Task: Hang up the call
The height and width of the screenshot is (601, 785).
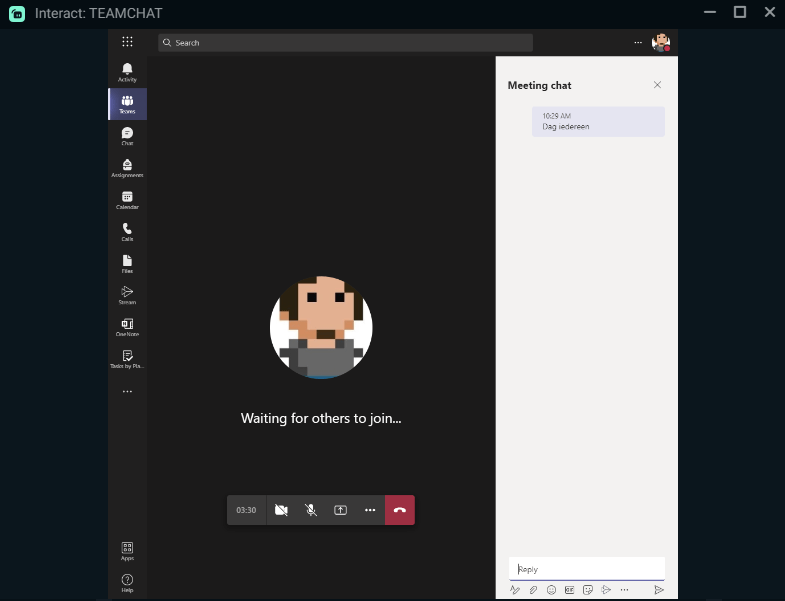Action: pyautogui.click(x=400, y=510)
